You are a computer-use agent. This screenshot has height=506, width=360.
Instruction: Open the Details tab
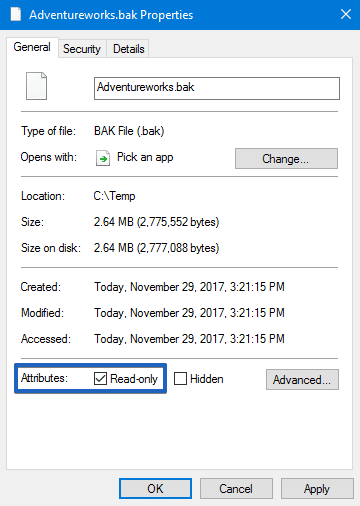pos(129,49)
